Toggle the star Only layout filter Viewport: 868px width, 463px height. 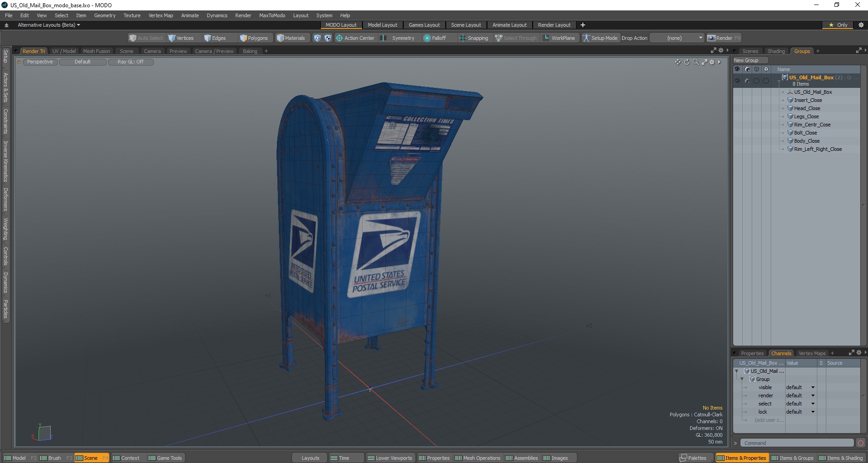click(838, 25)
